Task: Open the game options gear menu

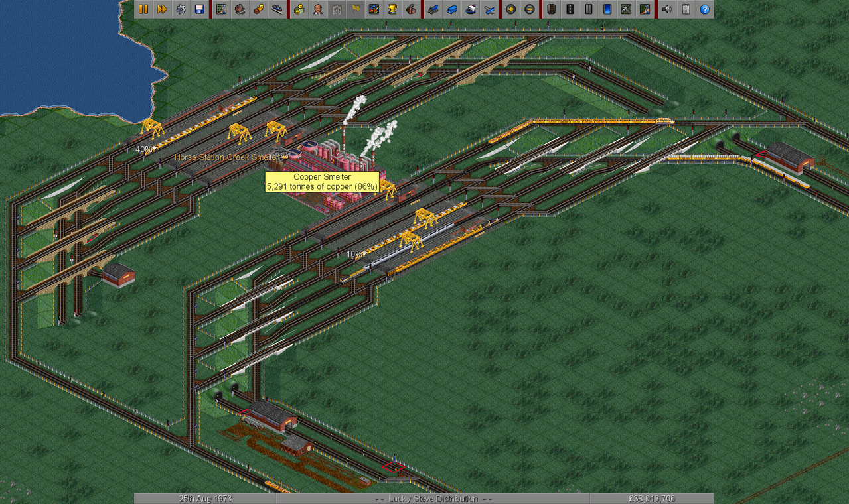Action: point(181,9)
